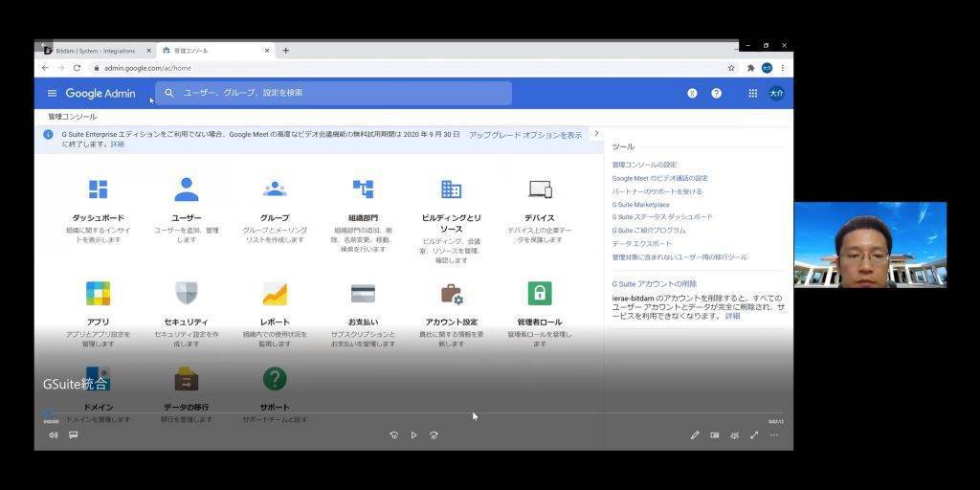Open the 組織部門 organizational units icon
980x490 pixels.
(363, 189)
